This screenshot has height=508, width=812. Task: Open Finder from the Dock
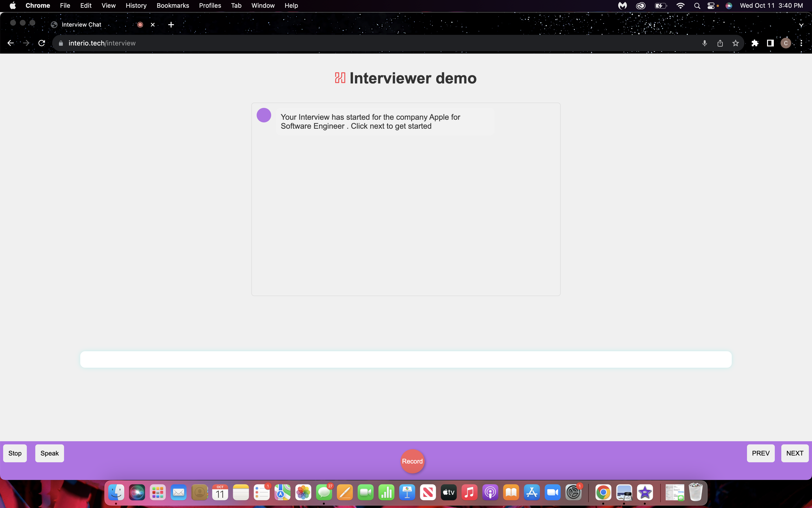[x=116, y=493]
